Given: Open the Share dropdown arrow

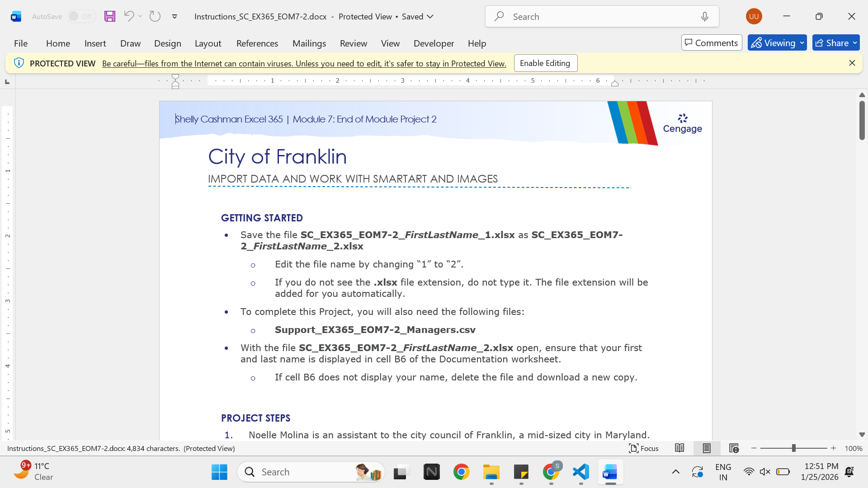Looking at the screenshot, I should 855,43.
